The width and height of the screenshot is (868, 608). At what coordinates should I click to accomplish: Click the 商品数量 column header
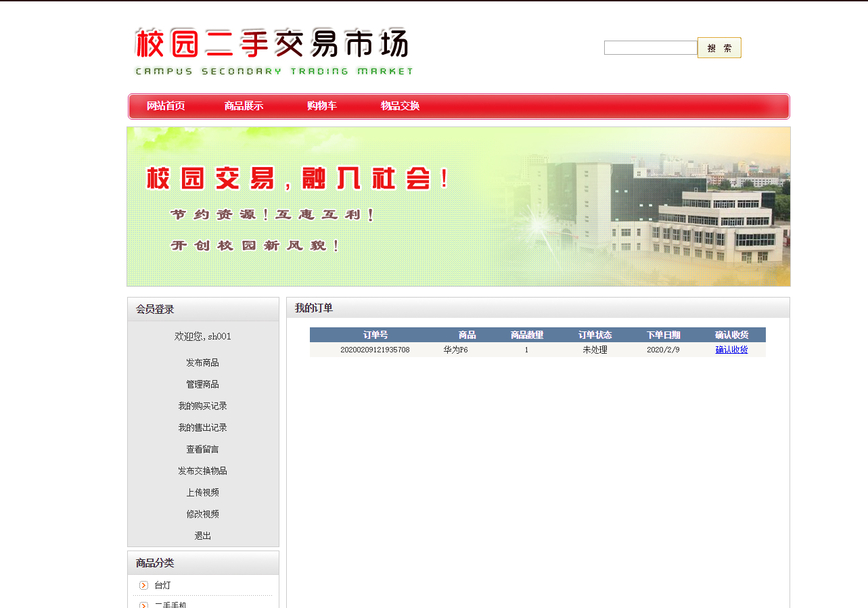coord(527,335)
